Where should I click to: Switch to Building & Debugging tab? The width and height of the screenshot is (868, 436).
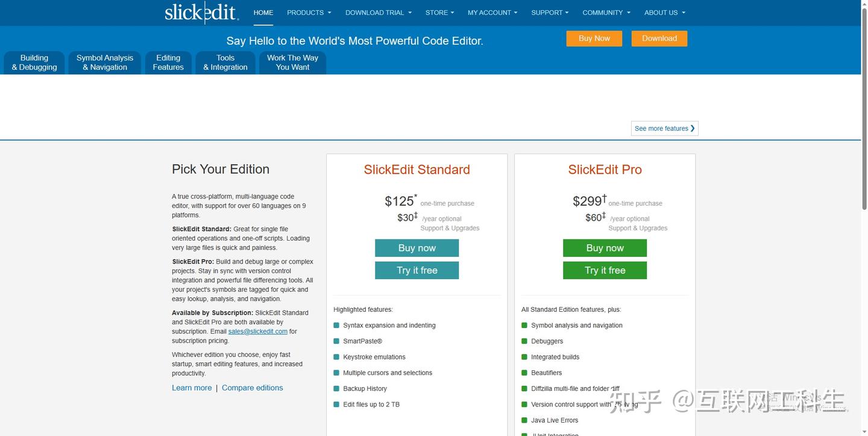(x=34, y=63)
